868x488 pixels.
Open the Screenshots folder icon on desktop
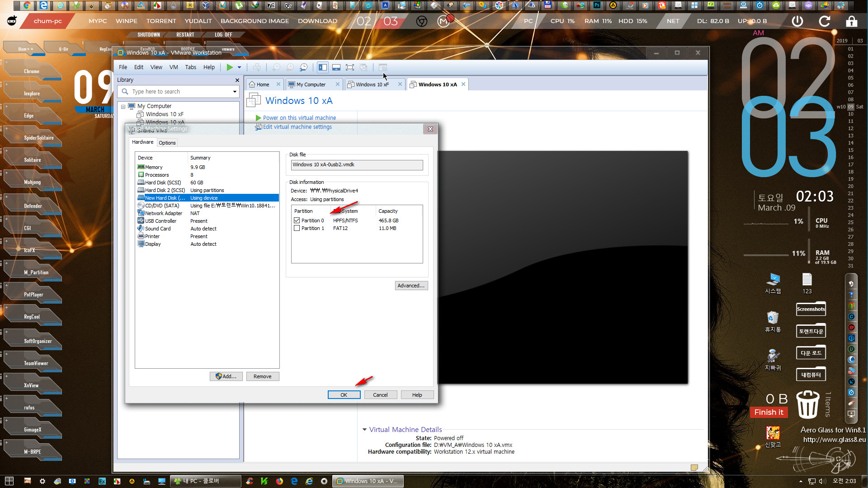[811, 309]
